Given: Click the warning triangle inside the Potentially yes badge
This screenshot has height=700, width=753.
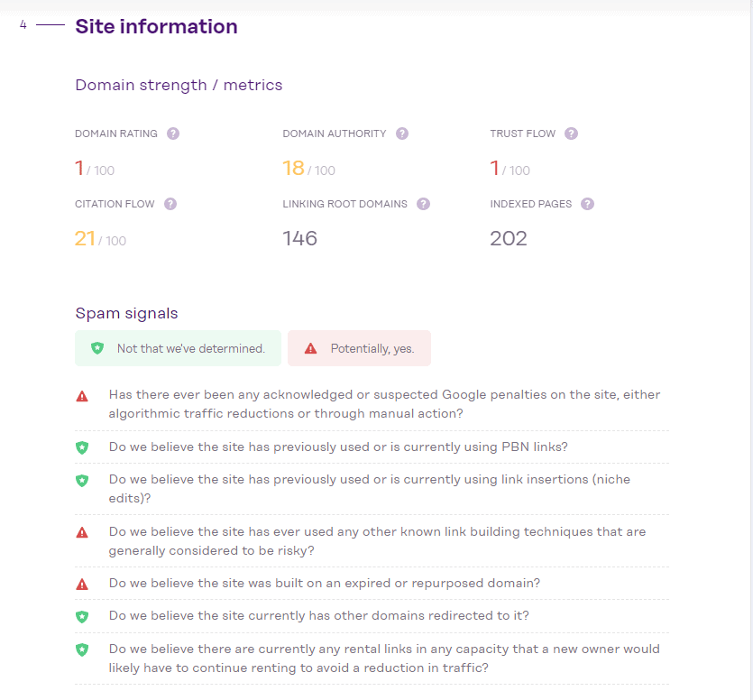Looking at the screenshot, I should pos(311,347).
